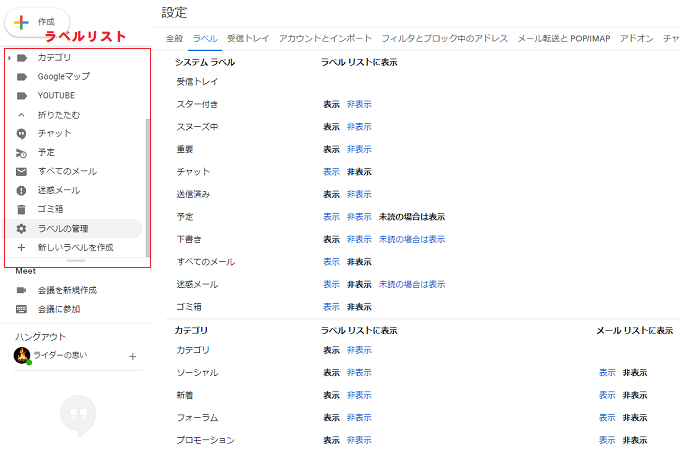Click the Googleマップ label tag icon

22,77
